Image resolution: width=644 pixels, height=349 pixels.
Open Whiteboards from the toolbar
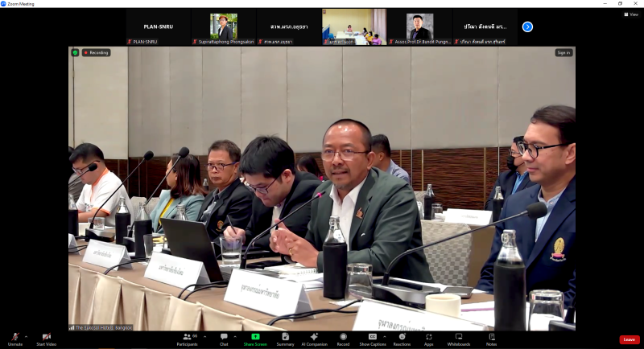459,339
